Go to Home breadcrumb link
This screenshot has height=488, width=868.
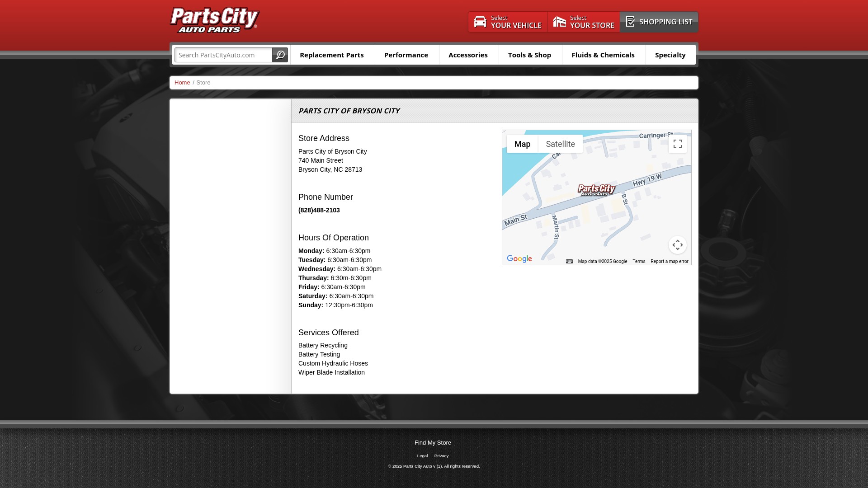tap(182, 83)
